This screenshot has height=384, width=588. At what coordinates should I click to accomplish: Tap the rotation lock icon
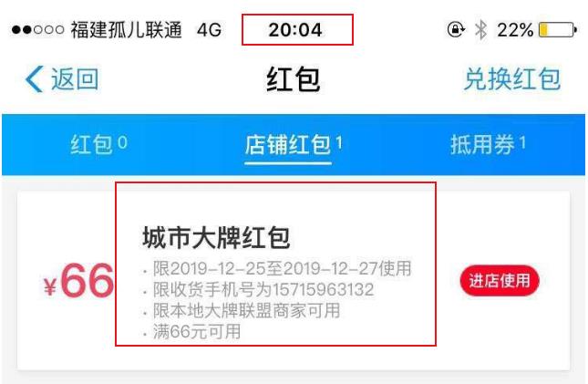(x=456, y=30)
